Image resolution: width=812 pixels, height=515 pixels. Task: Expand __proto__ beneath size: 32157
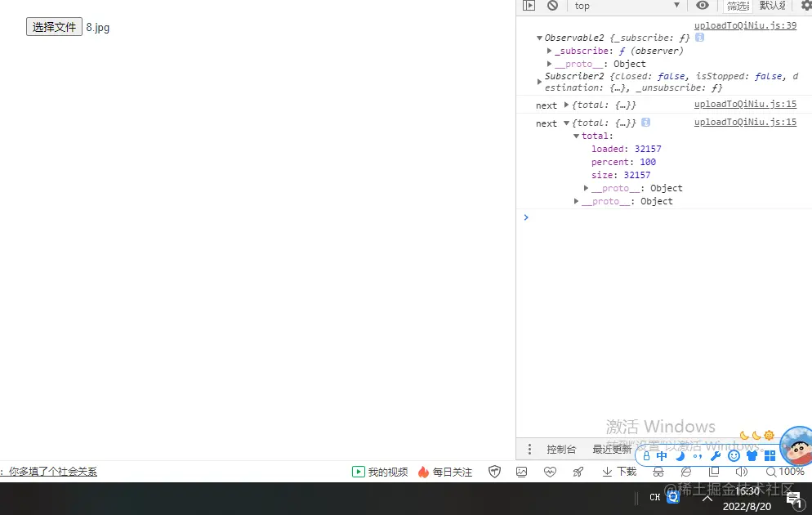click(586, 188)
